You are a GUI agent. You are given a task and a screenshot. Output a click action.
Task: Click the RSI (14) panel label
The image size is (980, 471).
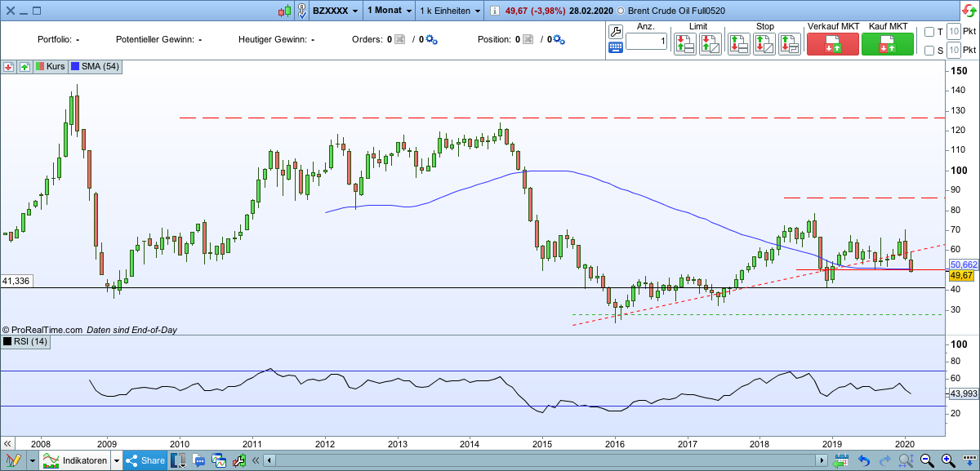tap(26, 342)
